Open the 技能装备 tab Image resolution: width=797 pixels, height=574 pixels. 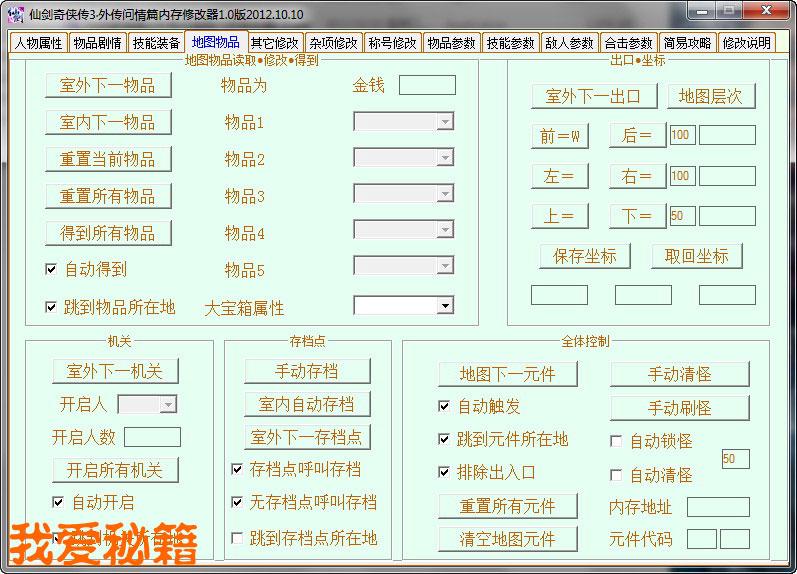[x=156, y=43]
